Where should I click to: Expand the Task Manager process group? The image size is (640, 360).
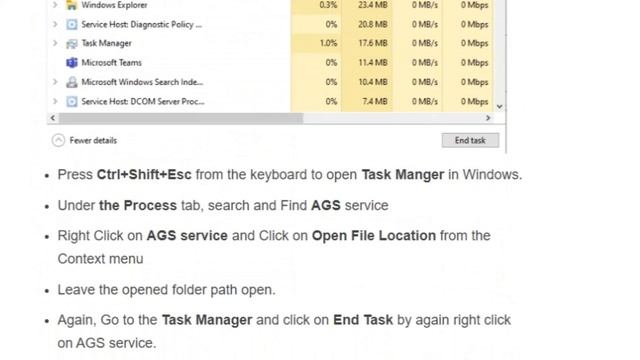[55, 43]
